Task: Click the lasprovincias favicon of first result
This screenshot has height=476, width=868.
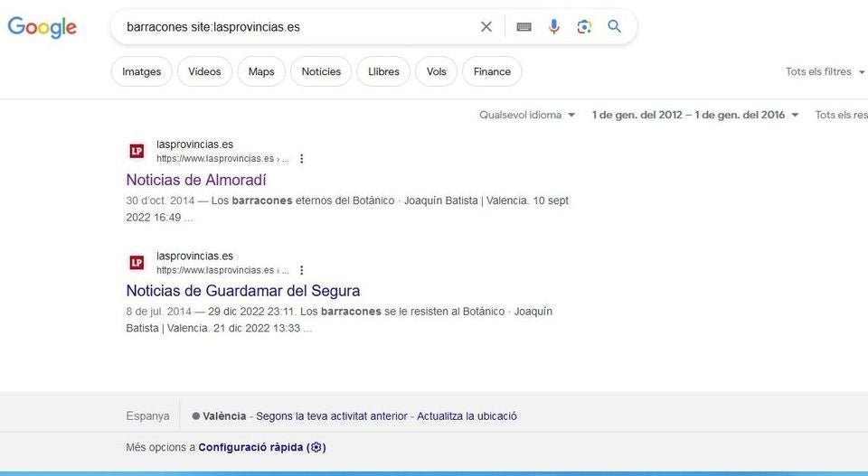Action: click(x=137, y=151)
